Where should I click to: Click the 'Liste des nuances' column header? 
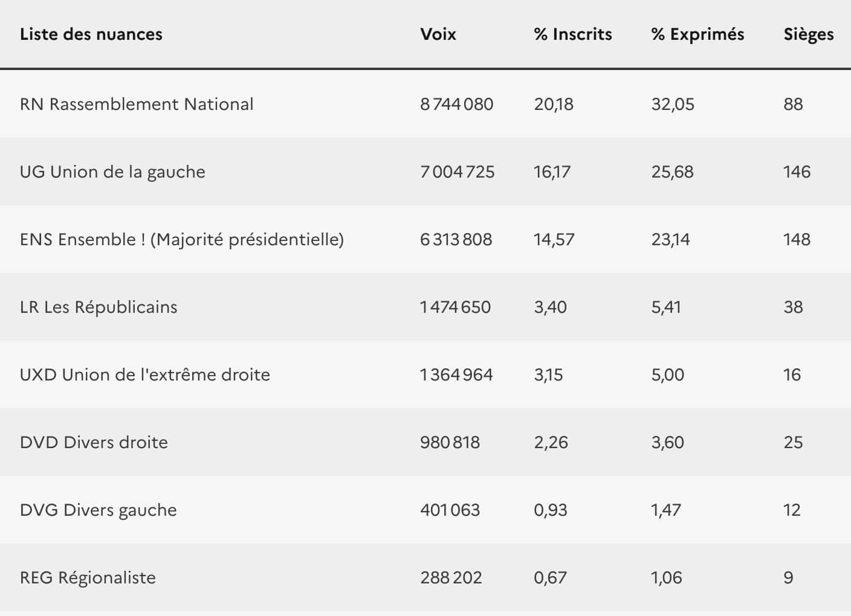91,34
